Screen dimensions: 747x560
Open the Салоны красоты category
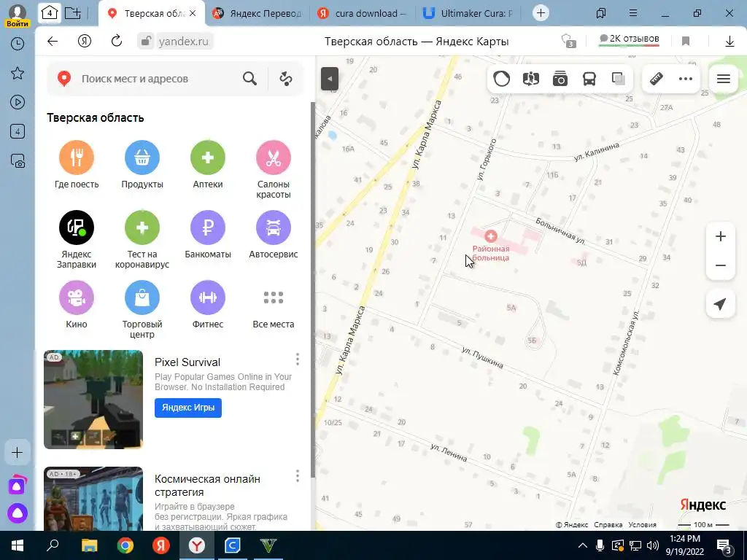point(274,169)
